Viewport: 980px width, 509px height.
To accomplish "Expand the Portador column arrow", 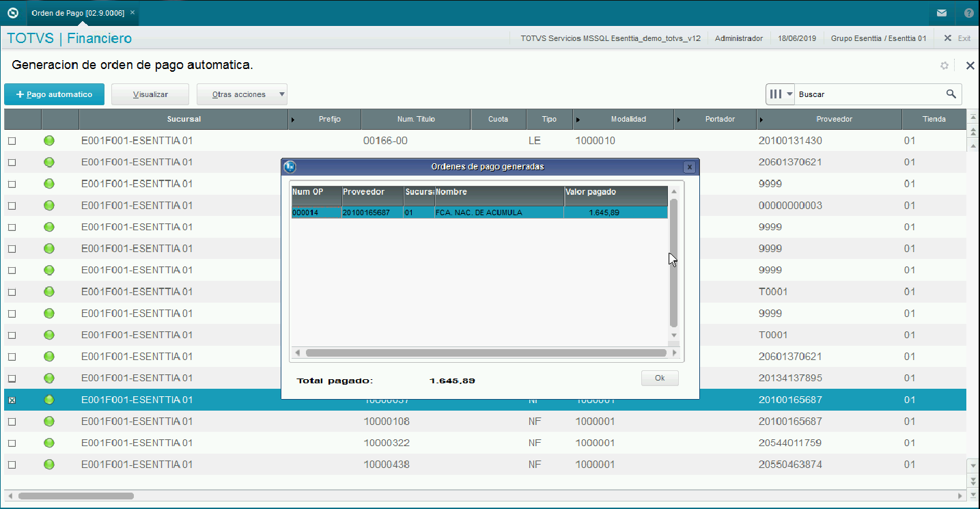I will 679,120.
